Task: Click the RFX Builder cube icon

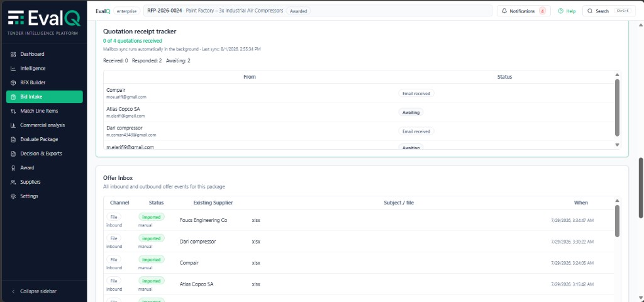Action: tap(13, 82)
